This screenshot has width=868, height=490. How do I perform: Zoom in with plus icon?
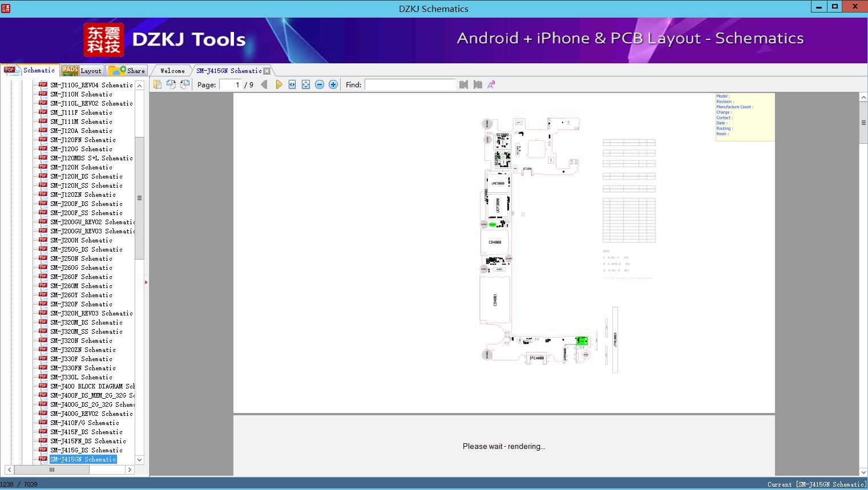pos(333,84)
